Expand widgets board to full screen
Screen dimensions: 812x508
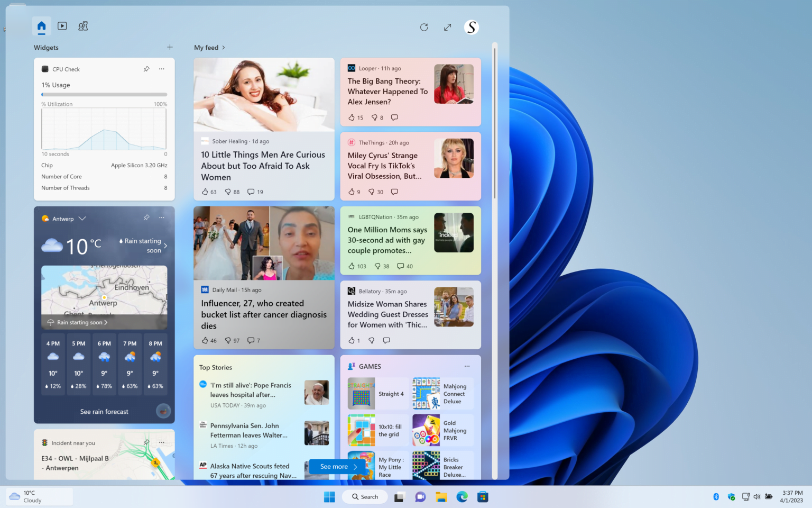click(447, 26)
